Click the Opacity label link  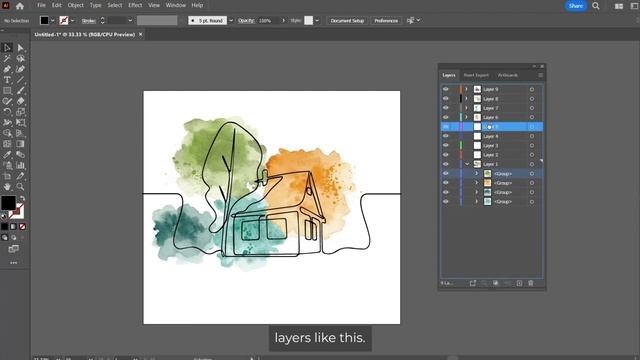point(246,20)
